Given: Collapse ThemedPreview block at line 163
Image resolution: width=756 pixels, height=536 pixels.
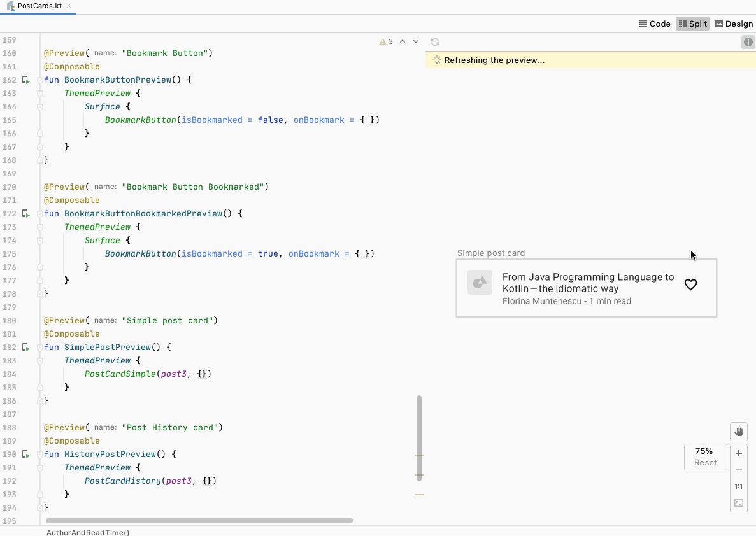Looking at the screenshot, I should tap(40, 94).
